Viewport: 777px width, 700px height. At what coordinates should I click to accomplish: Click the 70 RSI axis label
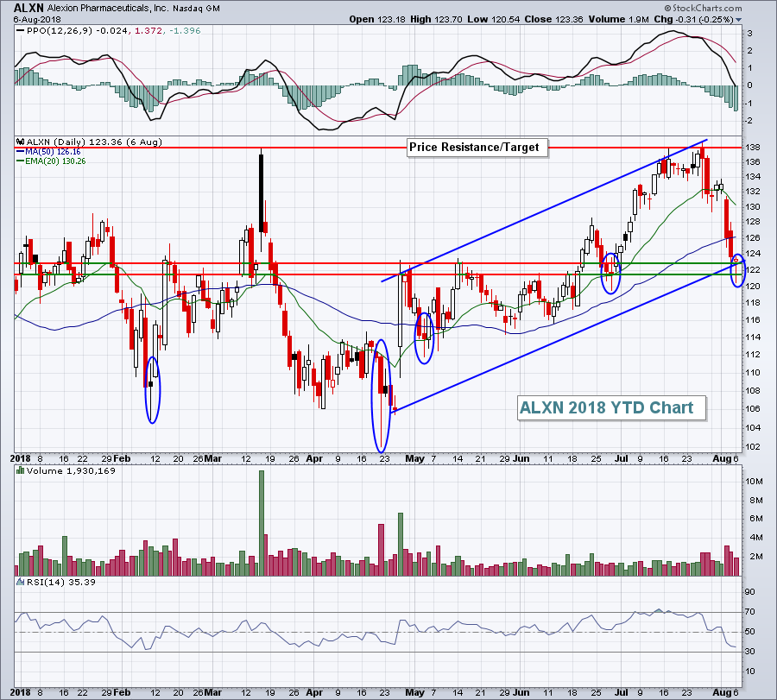pos(750,612)
